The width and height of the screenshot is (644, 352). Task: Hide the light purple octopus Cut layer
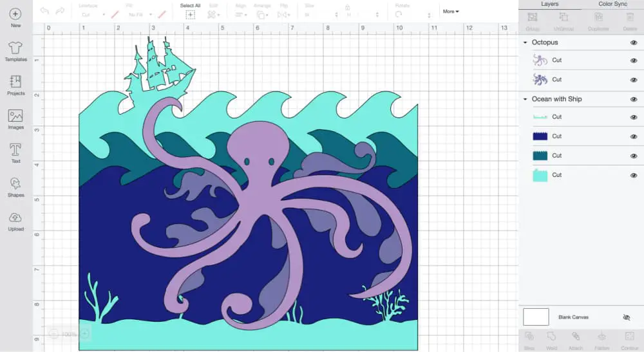point(634,60)
